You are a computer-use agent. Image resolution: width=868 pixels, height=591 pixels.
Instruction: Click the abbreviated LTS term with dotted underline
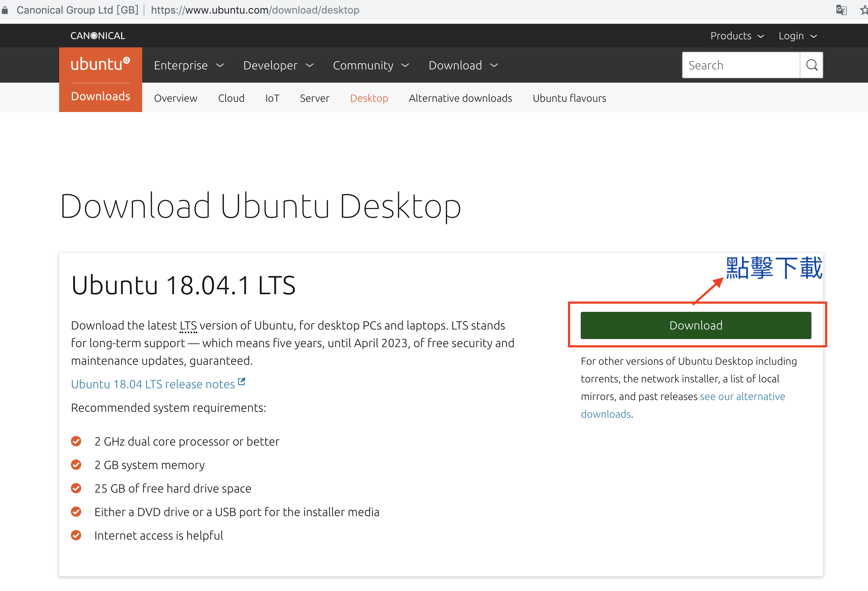188,325
